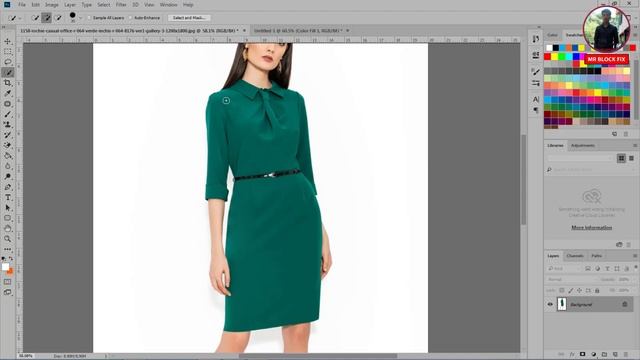Image resolution: width=640 pixels, height=360 pixels.
Task: Delete layer trash icon
Action: coord(626,354)
